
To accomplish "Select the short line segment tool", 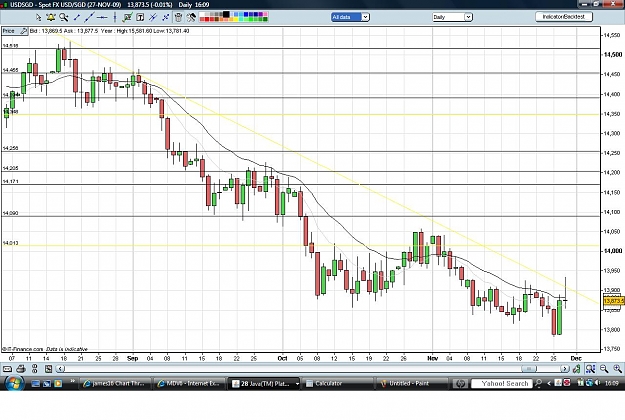I will 77,17.
